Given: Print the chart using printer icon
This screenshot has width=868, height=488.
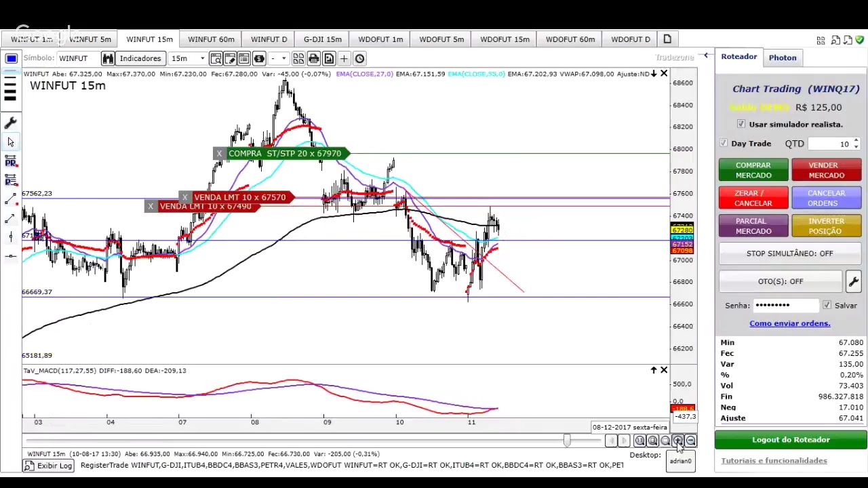Looking at the screenshot, I should pyautogui.click(x=313, y=58).
